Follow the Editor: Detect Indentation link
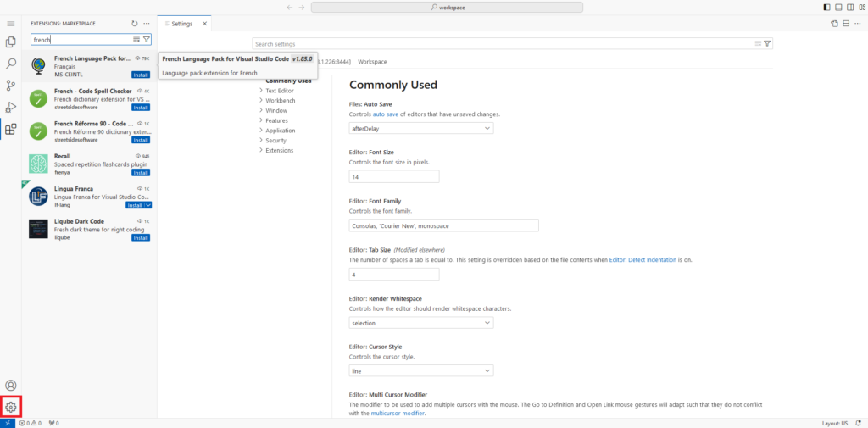The width and height of the screenshot is (868, 428). point(643,259)
